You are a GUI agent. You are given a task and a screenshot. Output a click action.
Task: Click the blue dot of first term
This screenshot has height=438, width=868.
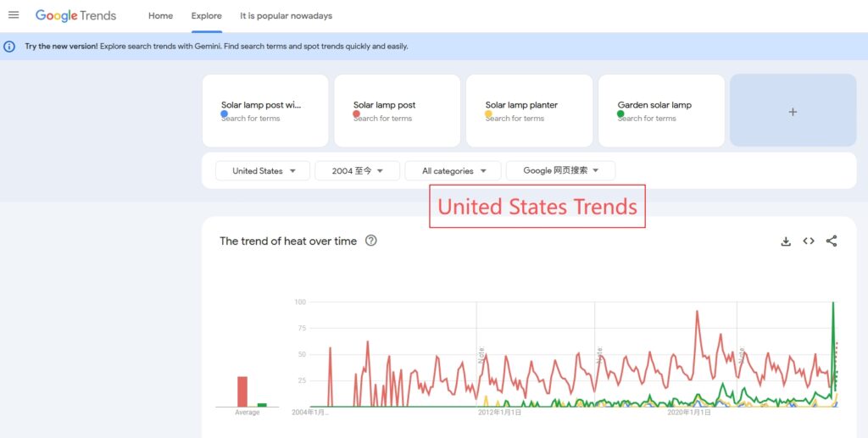click(x=225, y=114)
